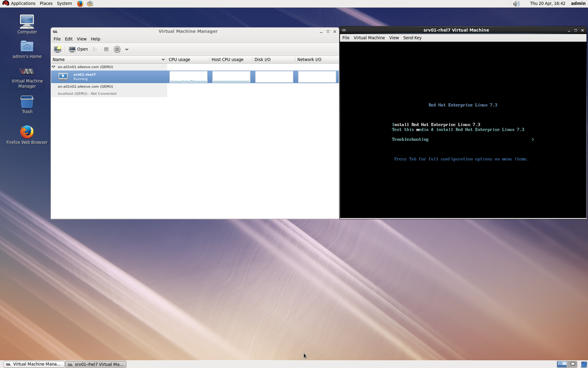The height and width of the screenshot is (368, 588).
Task: Open the Virtual Machine menu in VM window
Action: coord(369,38)
